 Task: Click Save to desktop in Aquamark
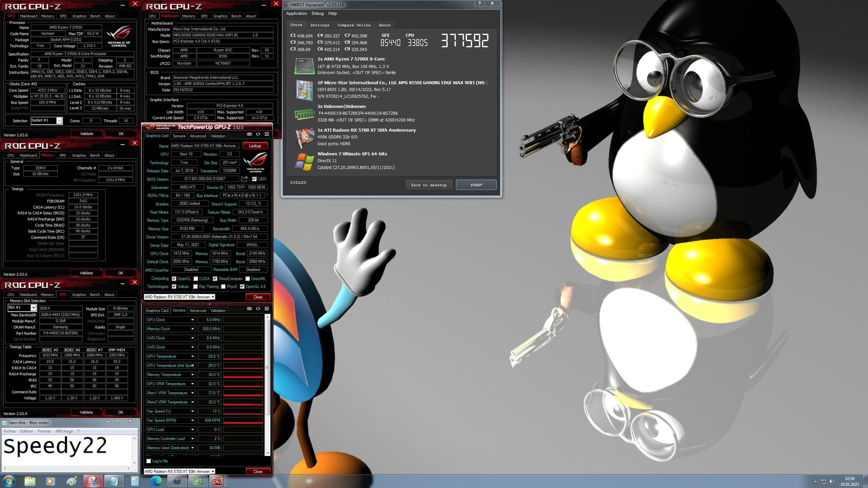pyautogui.click(x=429, y=185)
